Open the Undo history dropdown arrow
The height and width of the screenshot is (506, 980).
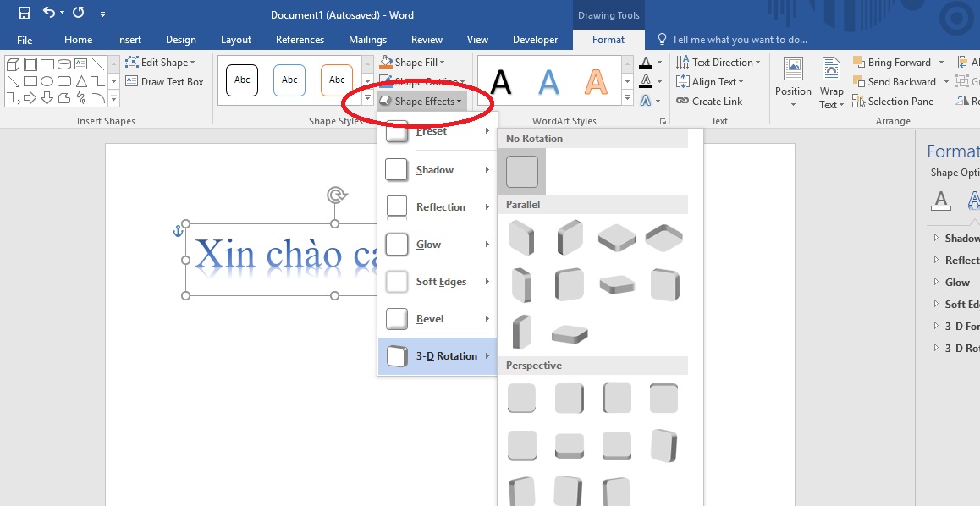(x=63, y=14)
